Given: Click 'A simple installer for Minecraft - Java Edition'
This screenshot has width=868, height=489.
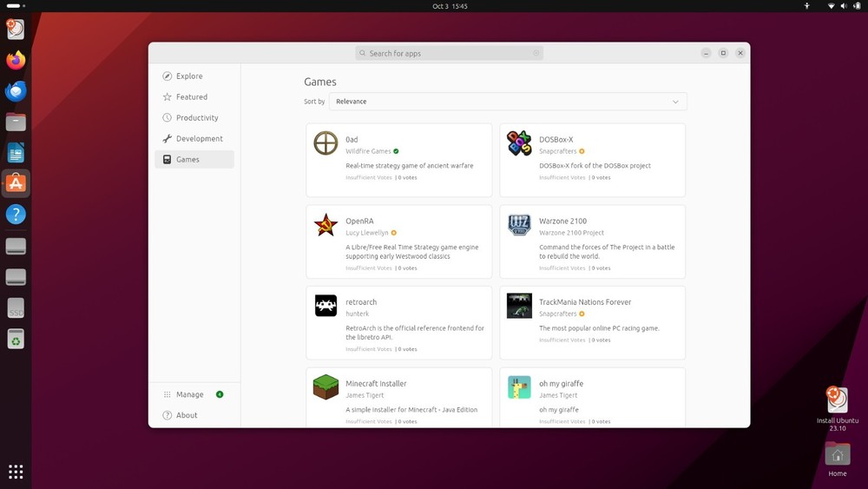Looking at the screenshot, I should (x=411, y=410).
